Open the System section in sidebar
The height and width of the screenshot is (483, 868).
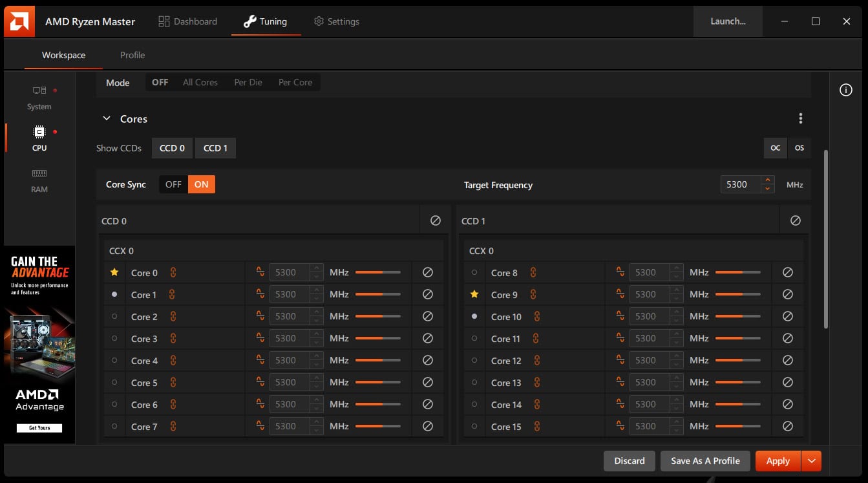coord(39,98)
